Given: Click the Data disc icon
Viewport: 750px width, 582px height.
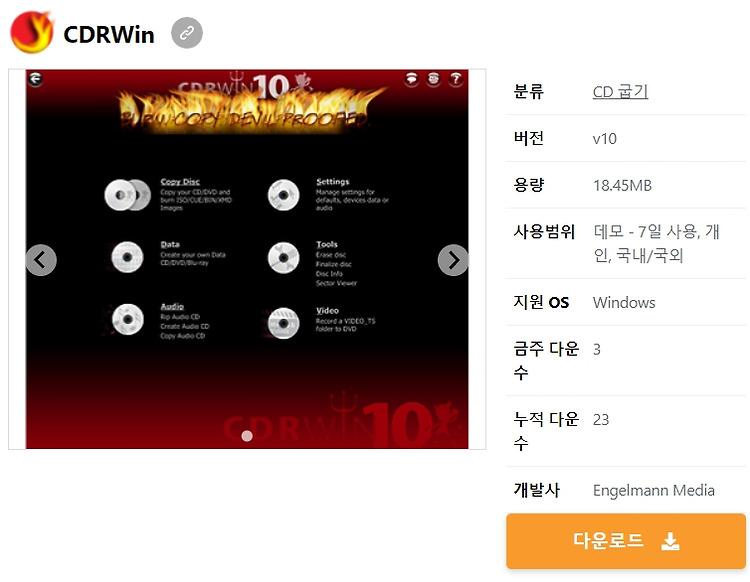Looking at the screenshot, I should click(x=127, y=257).
